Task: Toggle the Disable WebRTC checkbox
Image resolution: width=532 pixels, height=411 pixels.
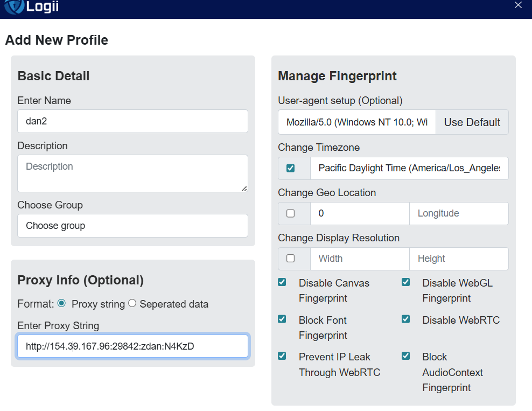Action: pos(406,319)
